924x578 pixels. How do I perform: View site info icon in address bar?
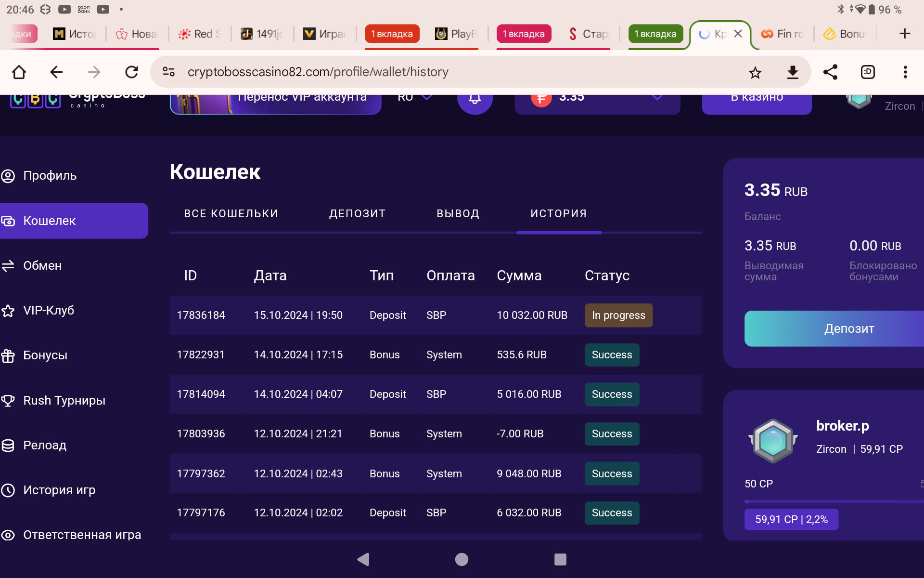click(168, 72)
